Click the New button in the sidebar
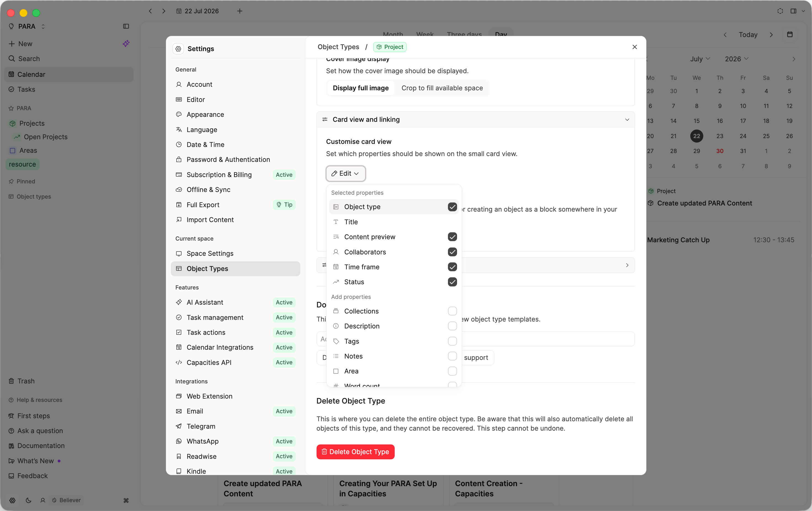 click(x=20, y=44)
